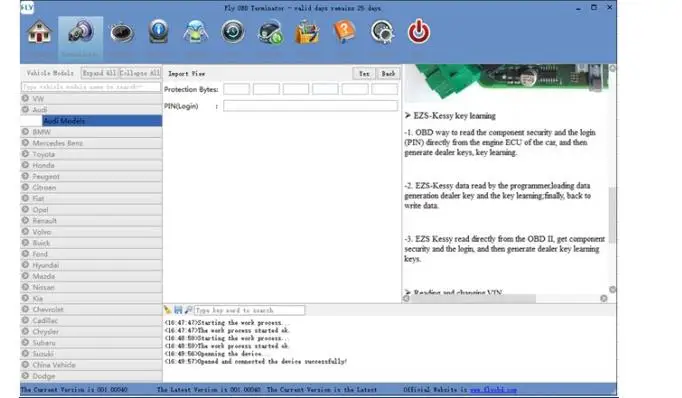Expand the BMW vehicle node

point(25,132)
